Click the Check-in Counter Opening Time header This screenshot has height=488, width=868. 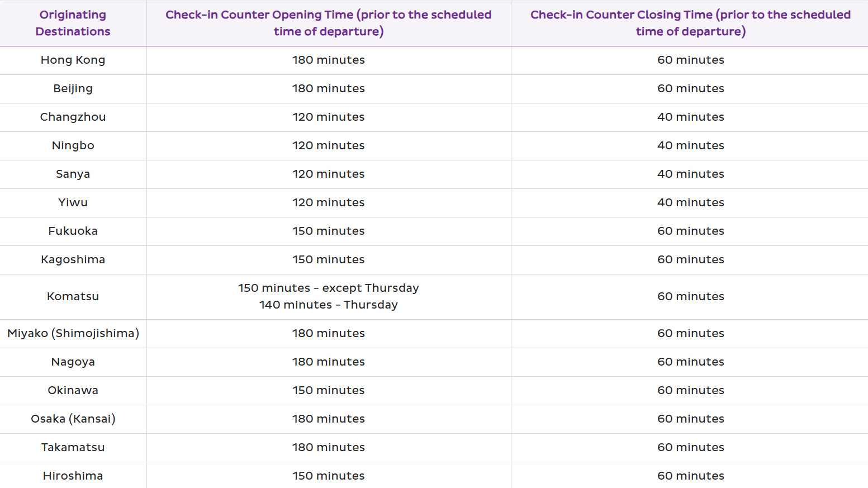point(328,23)
